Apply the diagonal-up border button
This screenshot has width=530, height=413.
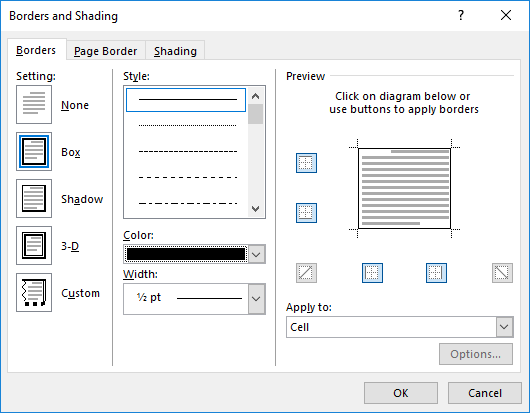pos(306,273)
